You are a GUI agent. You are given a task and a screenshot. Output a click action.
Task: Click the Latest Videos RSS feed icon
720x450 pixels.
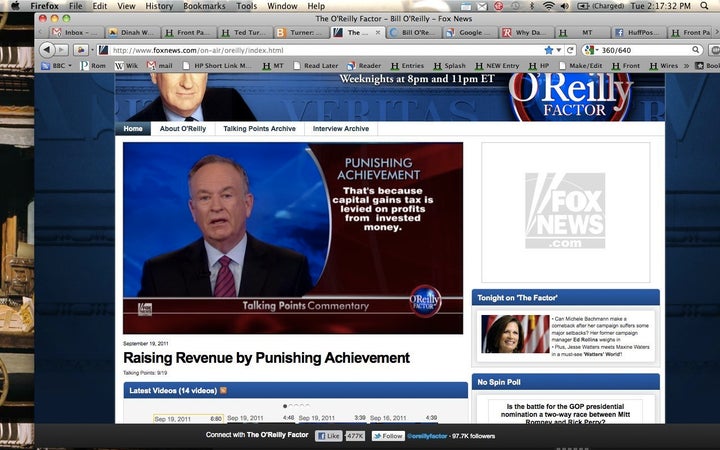pyautogui.click(x=223, y=390)
